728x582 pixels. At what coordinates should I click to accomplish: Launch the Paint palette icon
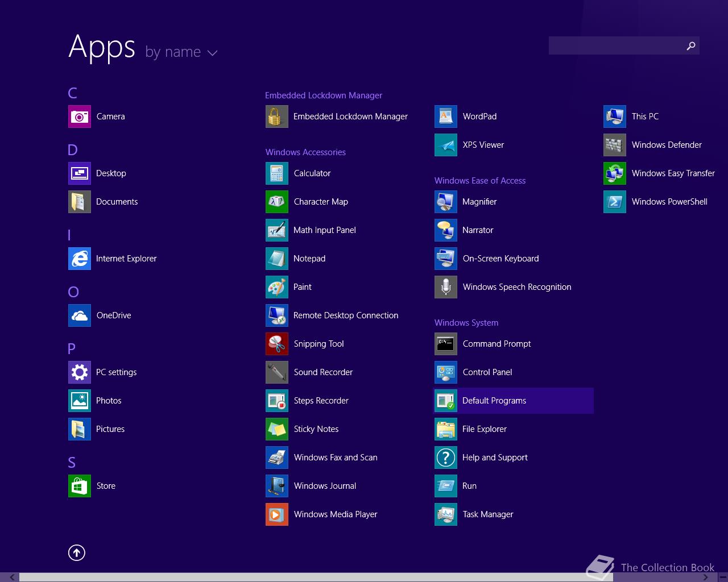277,287
